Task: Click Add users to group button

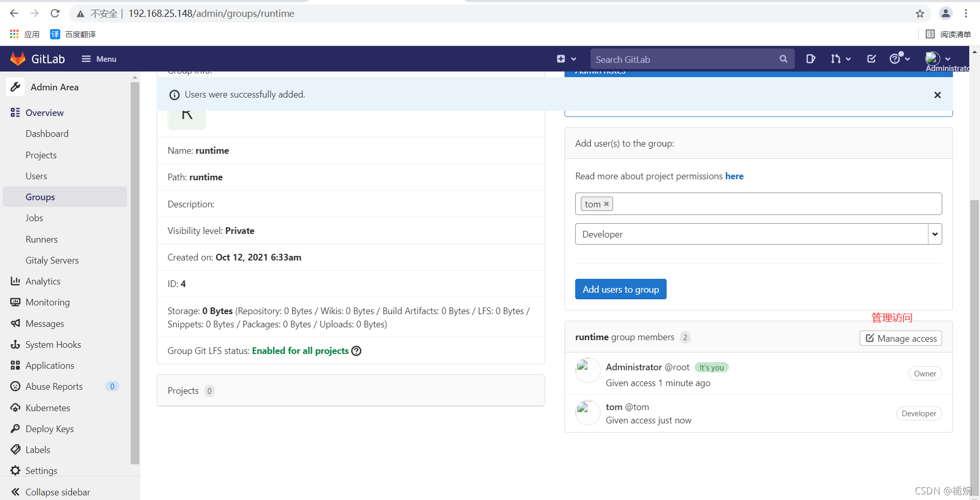Action: [x=621, y=289]
